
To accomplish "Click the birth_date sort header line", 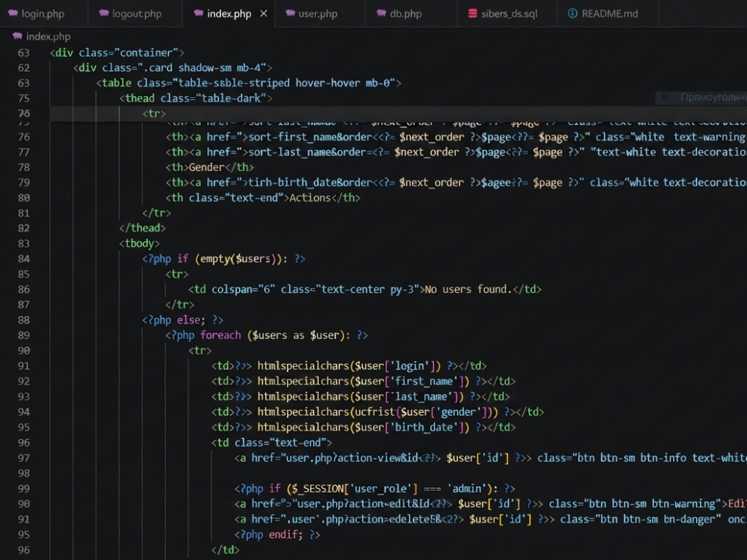I will pyautogui.click(x=456, y=183).
